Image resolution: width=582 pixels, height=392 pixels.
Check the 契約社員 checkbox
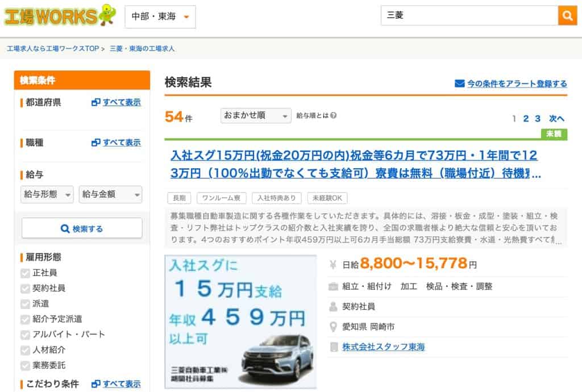pyautogui.click(x=25, y=289)
